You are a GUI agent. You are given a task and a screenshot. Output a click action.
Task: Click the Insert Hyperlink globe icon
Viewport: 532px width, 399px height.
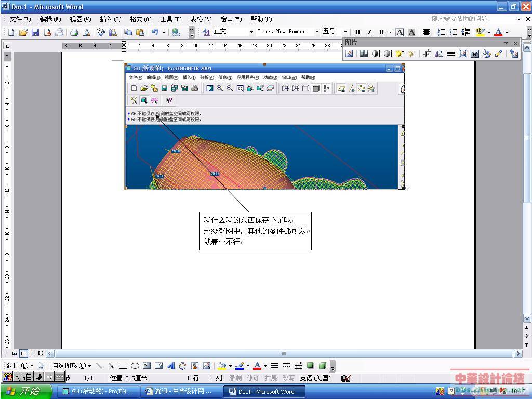(176, 32)
